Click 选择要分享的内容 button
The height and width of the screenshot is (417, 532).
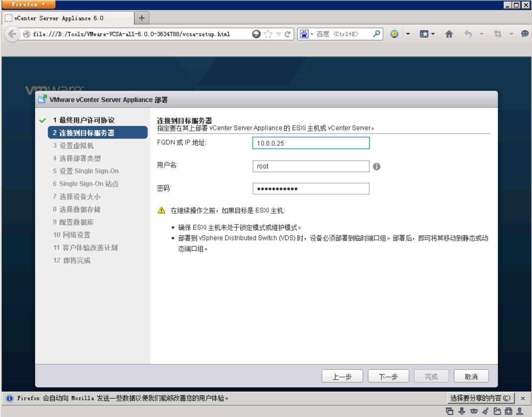pyautogui.click(x=481, y=398)
